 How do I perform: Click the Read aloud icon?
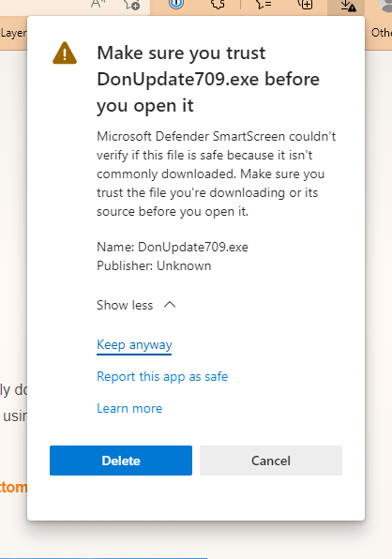click(98, 4)
